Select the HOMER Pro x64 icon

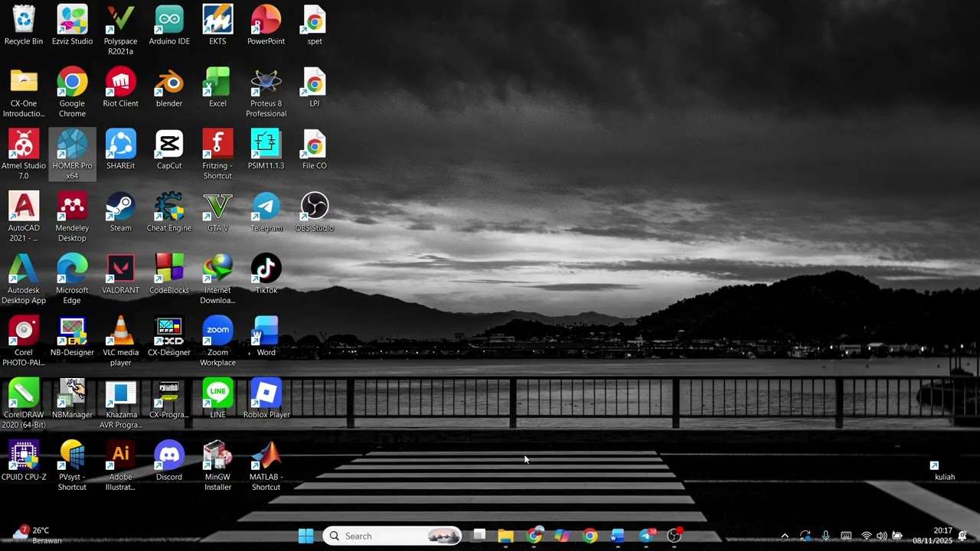[x=72, y=155]
